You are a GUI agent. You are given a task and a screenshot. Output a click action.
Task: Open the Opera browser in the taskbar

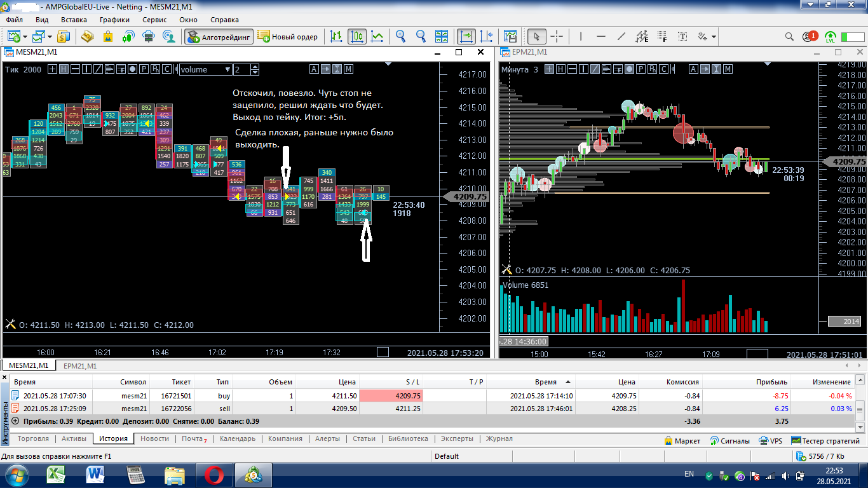(214, 474)
